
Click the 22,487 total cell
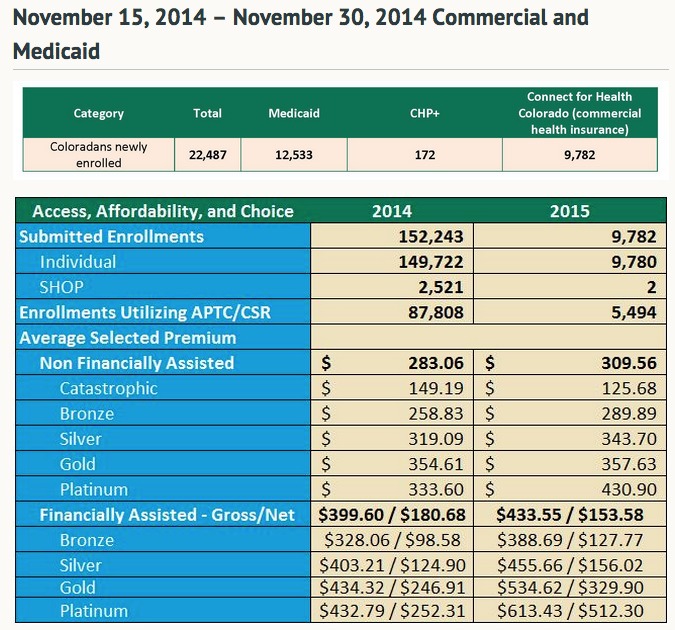(x=207, y=155)
